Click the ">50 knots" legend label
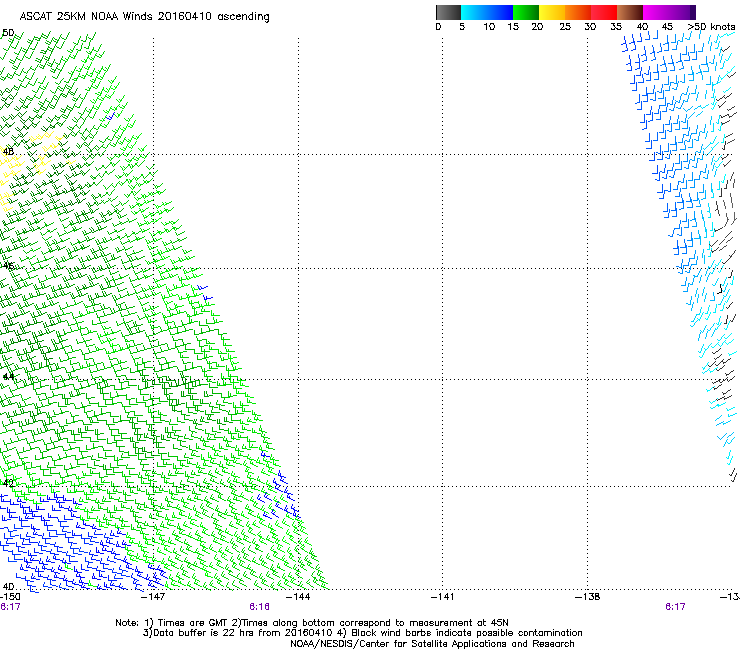 point(711,27)
